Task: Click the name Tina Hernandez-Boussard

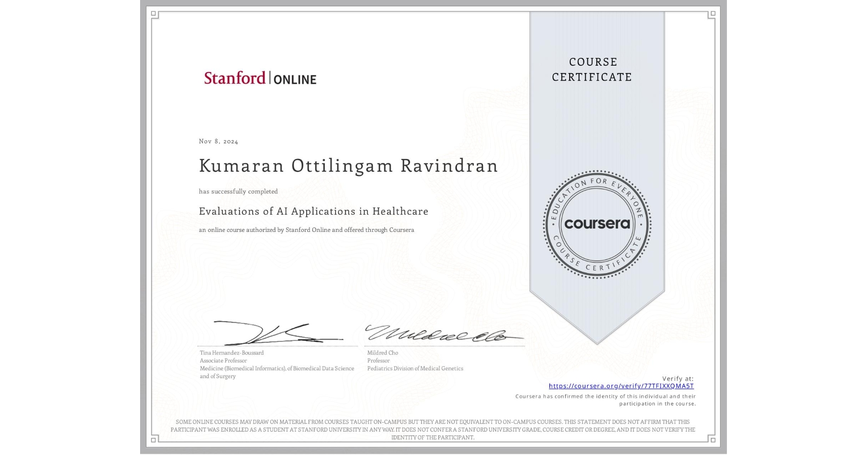Action: (232, 353)
